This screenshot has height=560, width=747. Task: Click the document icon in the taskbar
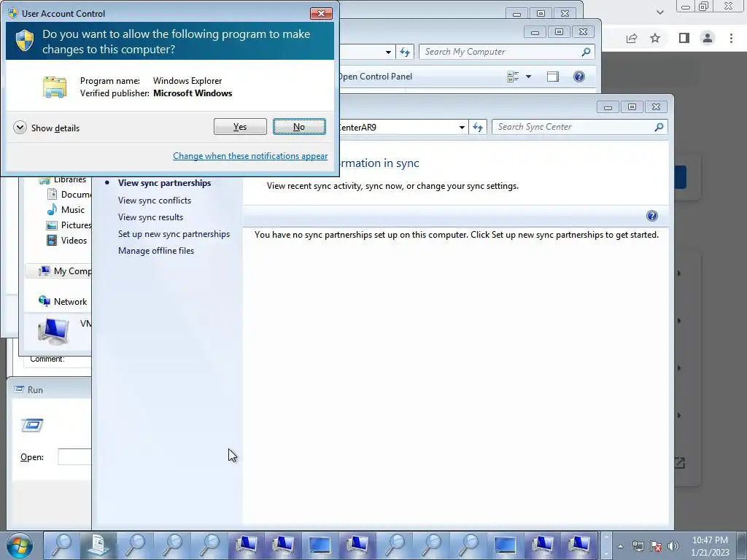click(98, 545)
